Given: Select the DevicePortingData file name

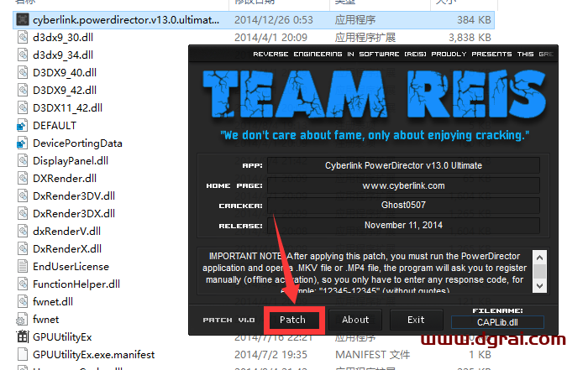Looking at the screenshot, I should point(77,143).
